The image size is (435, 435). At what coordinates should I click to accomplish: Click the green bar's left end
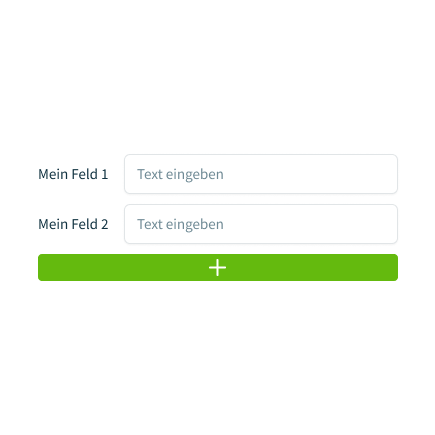tap(47, 268)
